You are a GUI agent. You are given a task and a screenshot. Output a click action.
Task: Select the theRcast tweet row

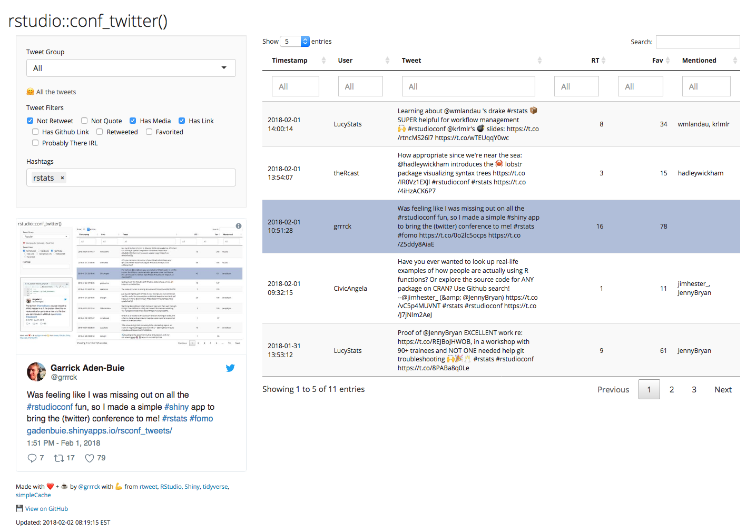tap(501, 173)
